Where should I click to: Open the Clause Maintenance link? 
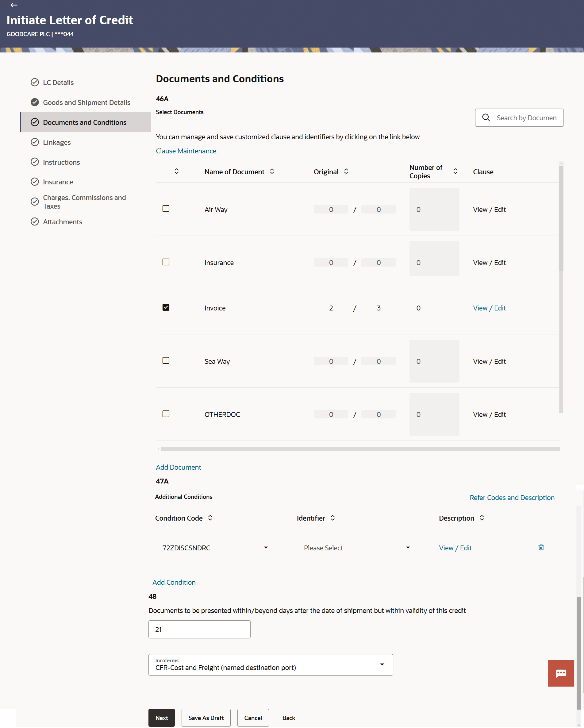coord(186,151)
